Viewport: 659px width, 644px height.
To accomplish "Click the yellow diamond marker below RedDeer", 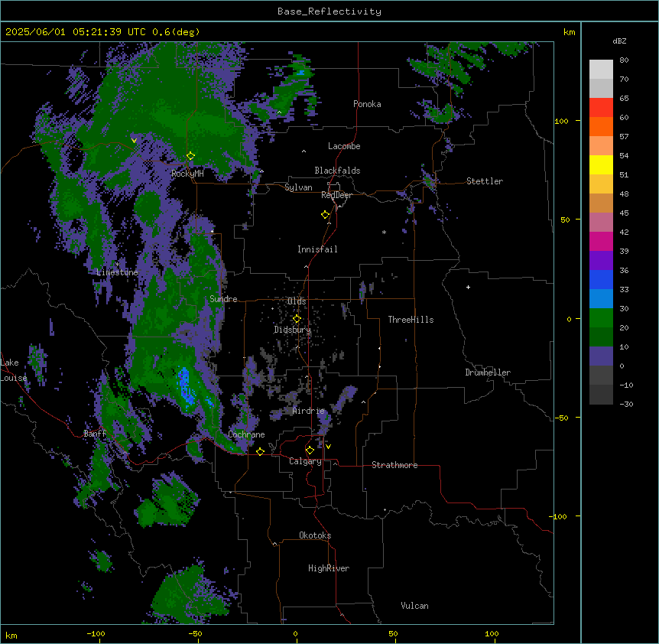I will tap(325, 215).
